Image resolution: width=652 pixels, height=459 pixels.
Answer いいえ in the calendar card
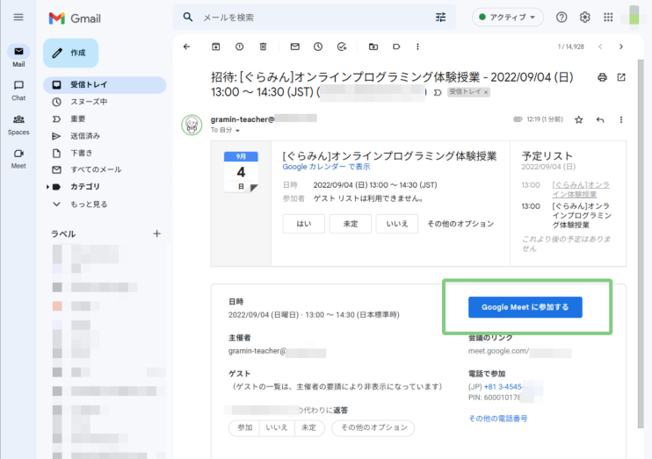click(397, 224)
